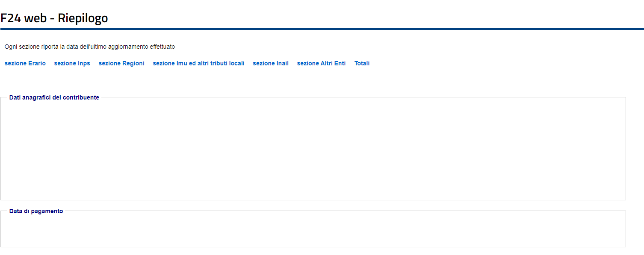Viewport: 644px width, 255px height.
Task: View the Erario tax section summary
Action: click(x=25, y=63)
